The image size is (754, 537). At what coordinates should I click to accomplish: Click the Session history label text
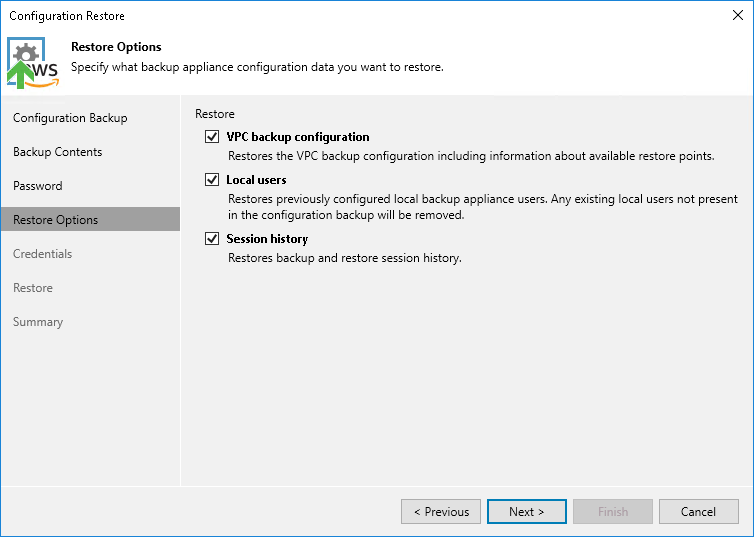(x=267, y=239)
